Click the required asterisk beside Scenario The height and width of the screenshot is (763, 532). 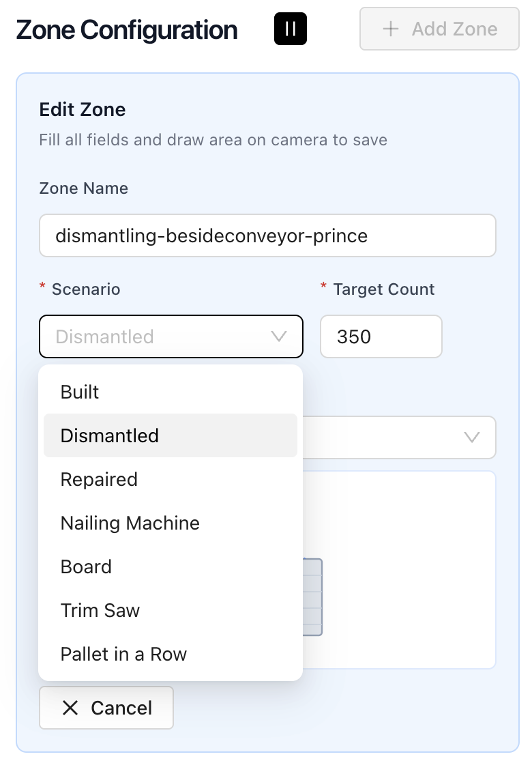point(43,288)
